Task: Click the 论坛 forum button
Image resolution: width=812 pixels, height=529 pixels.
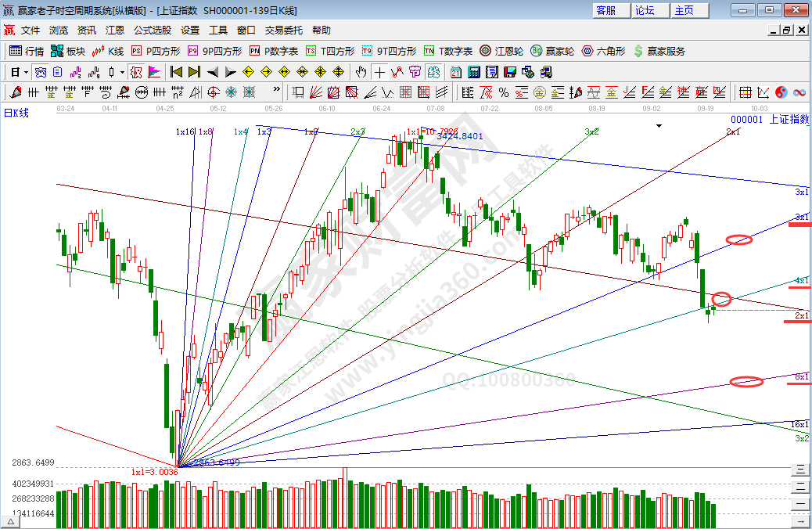Action: tap(647, 10)
